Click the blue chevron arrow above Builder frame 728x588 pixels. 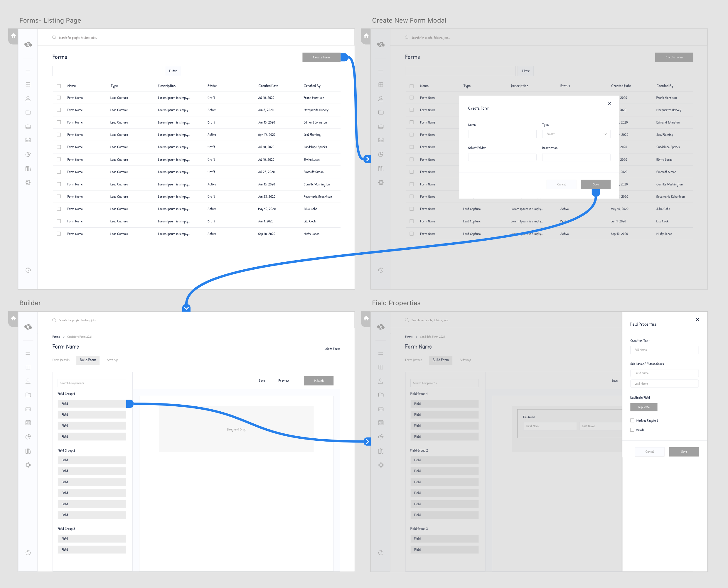click(186, 308)
